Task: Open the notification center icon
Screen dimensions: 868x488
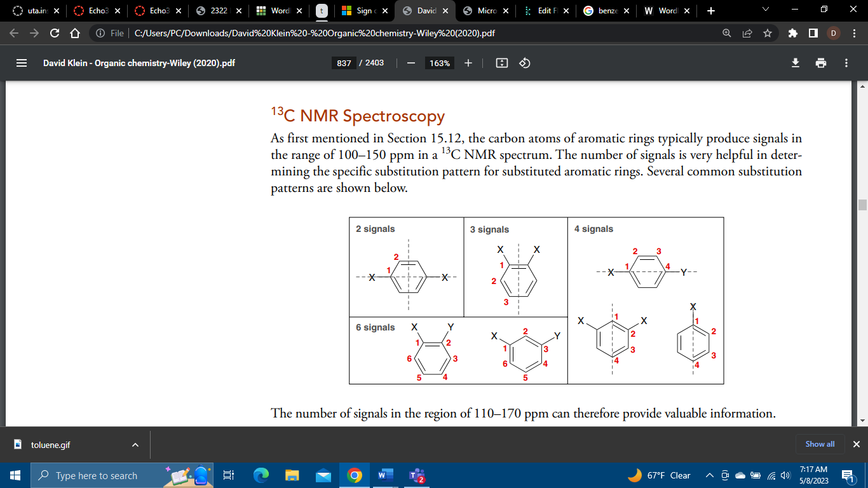Action: (x=848, y=475)
